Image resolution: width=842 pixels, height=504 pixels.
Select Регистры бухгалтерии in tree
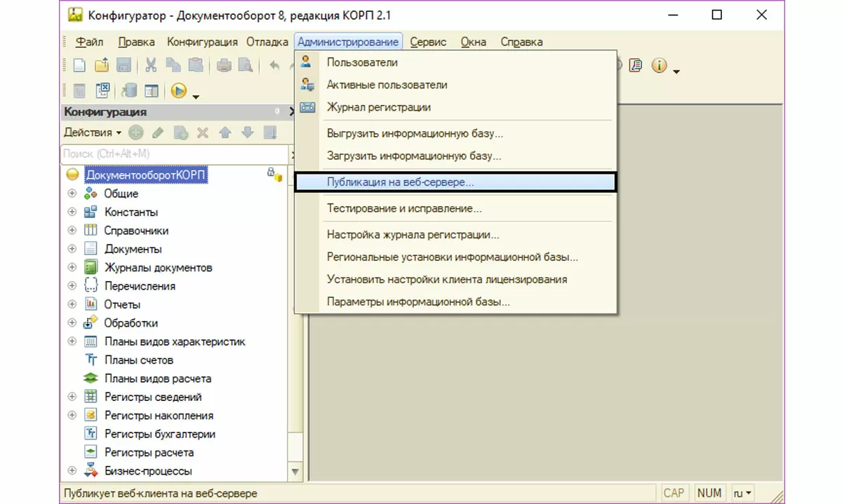click(160, 434)
